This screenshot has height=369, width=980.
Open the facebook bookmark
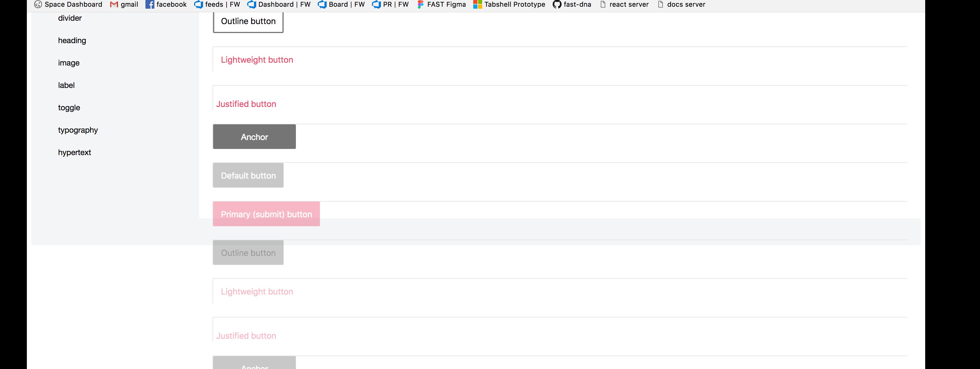(x=166, y=4)
